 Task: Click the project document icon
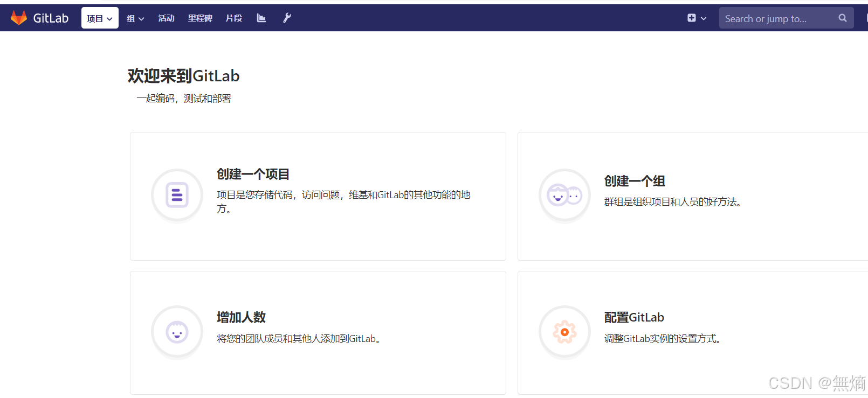click(x=177, y=195)
